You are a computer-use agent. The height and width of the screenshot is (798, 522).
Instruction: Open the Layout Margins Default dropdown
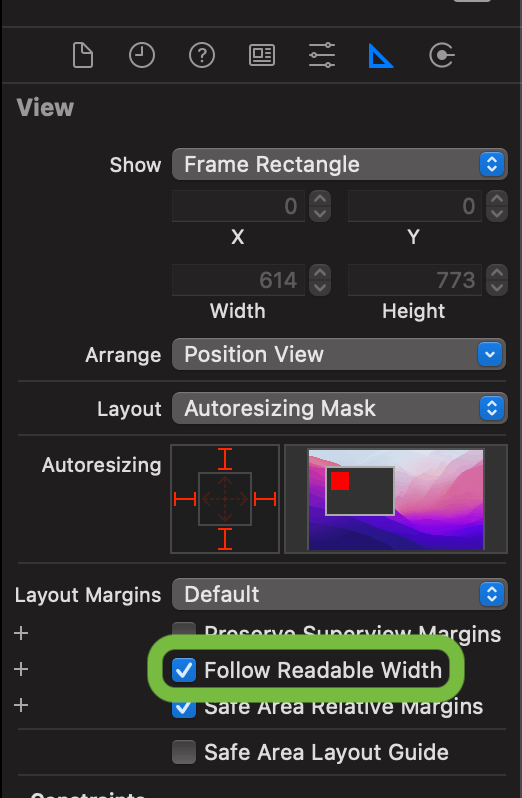pyautogui.click(x=340, y=594)
